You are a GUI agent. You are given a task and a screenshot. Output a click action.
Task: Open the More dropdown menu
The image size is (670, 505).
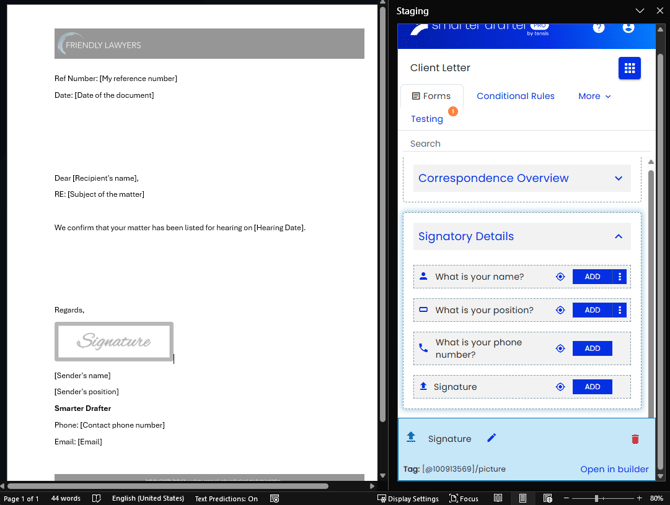[594, 96]
